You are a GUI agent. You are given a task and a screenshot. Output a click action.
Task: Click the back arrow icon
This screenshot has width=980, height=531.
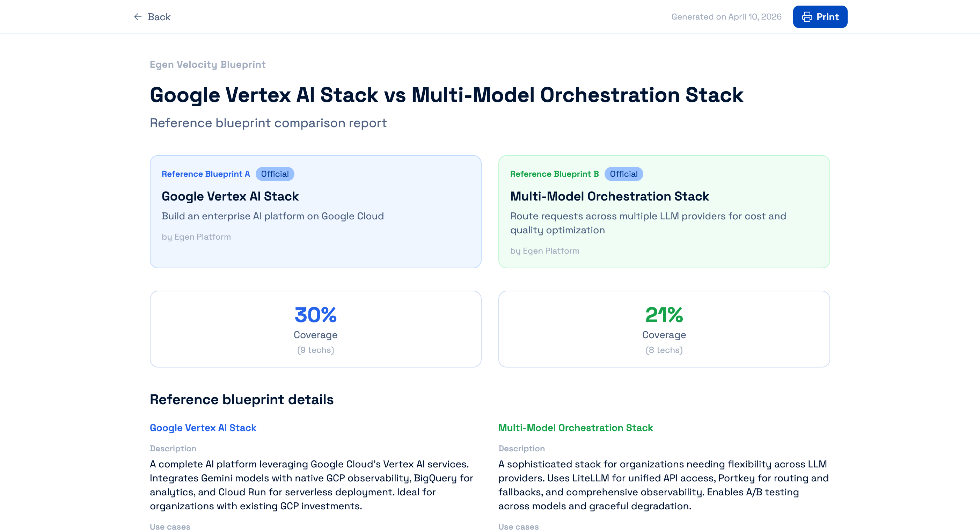[x=138, y=17]
